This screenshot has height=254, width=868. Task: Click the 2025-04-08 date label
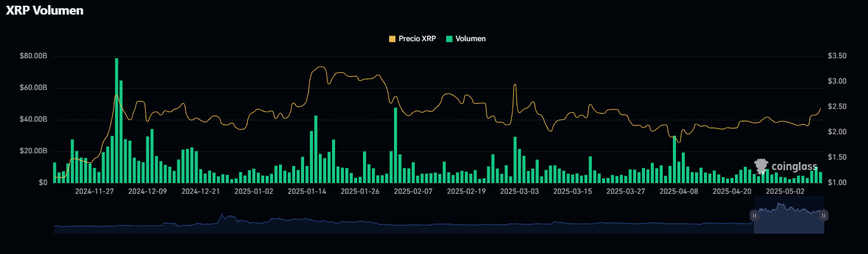click(x=679, y=191)
